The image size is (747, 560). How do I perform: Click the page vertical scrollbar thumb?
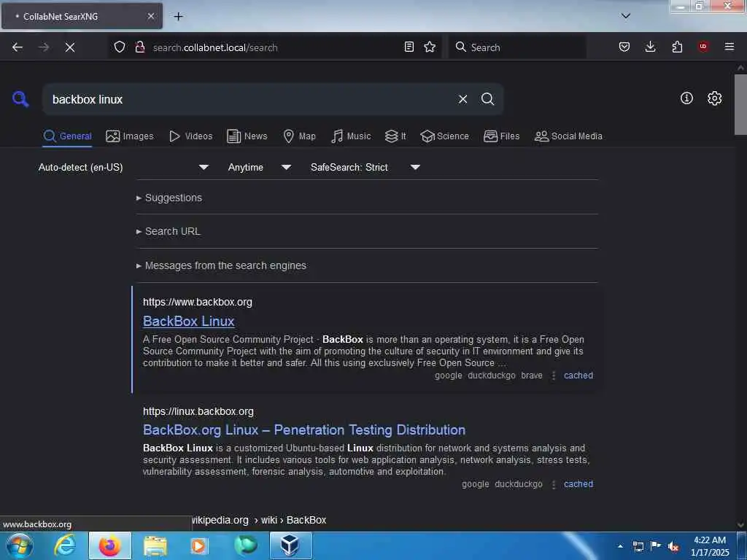point(740,104)
